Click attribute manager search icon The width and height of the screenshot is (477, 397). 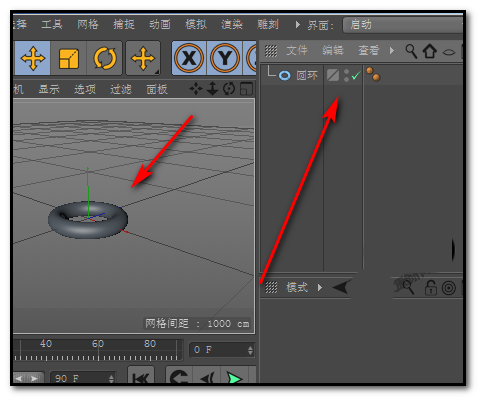[x=408, y=287]
